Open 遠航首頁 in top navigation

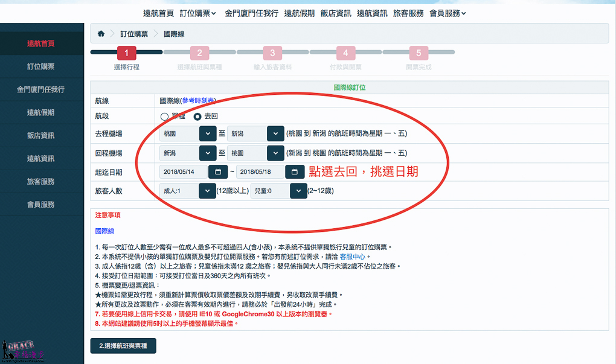click(158, 13)
